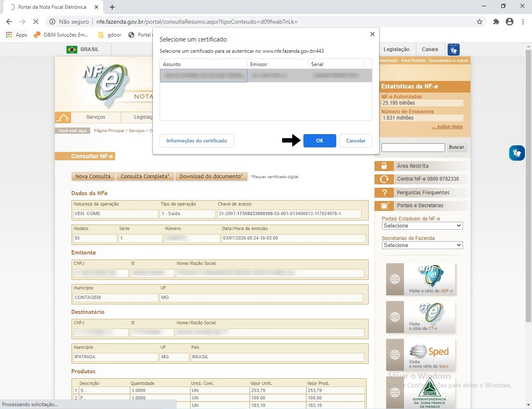Screen dimensions: 532x409
Task: Click NF-e portal logo
Action: (105, 85)
